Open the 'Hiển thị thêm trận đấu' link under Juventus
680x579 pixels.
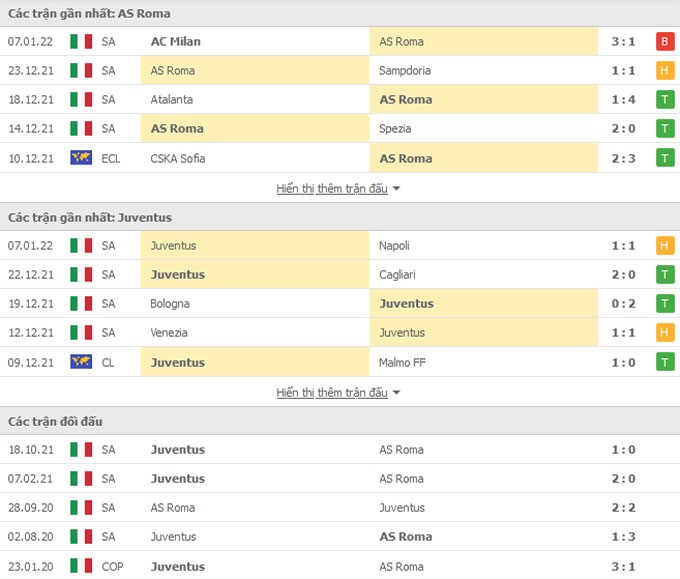(x=332, y=393)
